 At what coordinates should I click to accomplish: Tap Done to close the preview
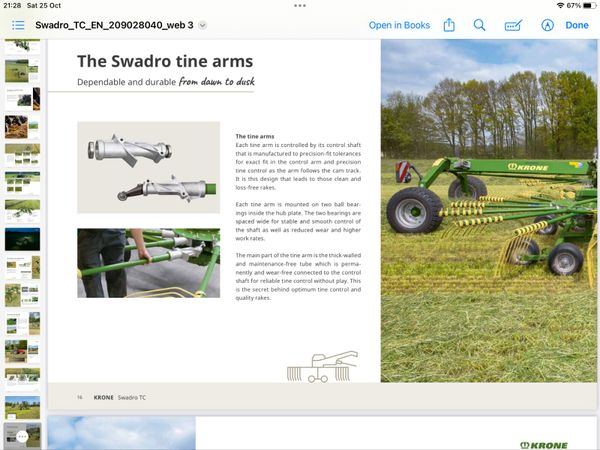[x=577, y=25]
